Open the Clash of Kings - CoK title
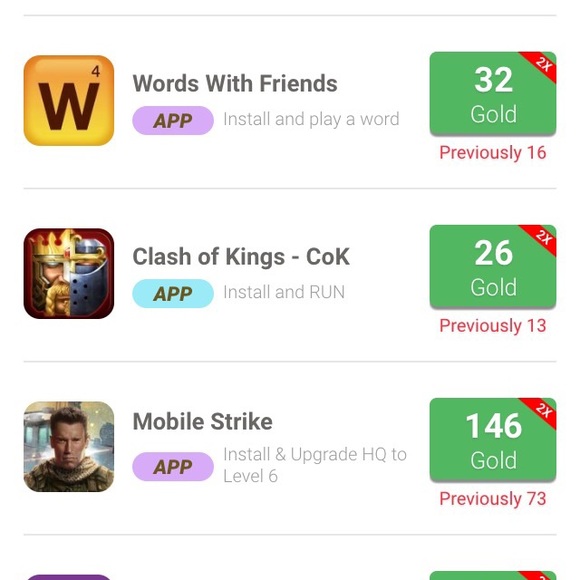This screenshot has height=580, width=580. [x=241, y=256]
